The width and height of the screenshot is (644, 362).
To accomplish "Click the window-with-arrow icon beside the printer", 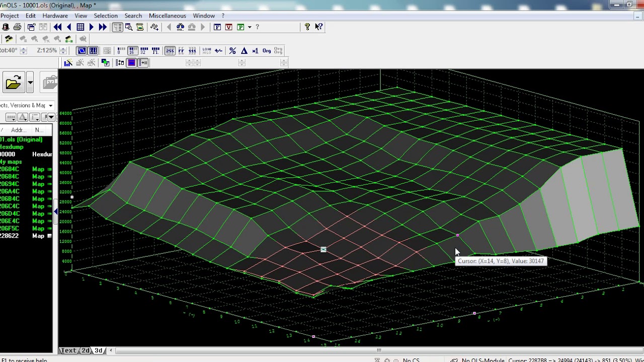I will click(x=31, y=27).
